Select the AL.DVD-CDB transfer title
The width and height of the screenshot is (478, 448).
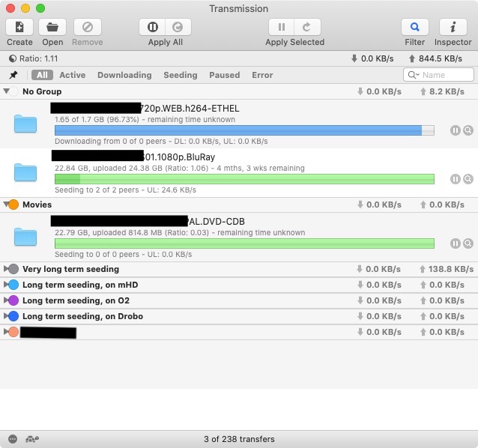pyautogui.click(x=216, y=222)
